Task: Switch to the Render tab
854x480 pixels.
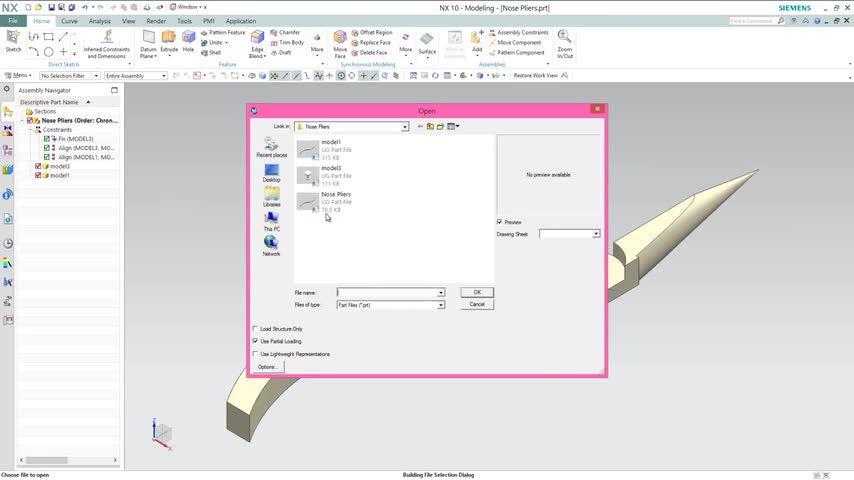Action: click(156, 21)
